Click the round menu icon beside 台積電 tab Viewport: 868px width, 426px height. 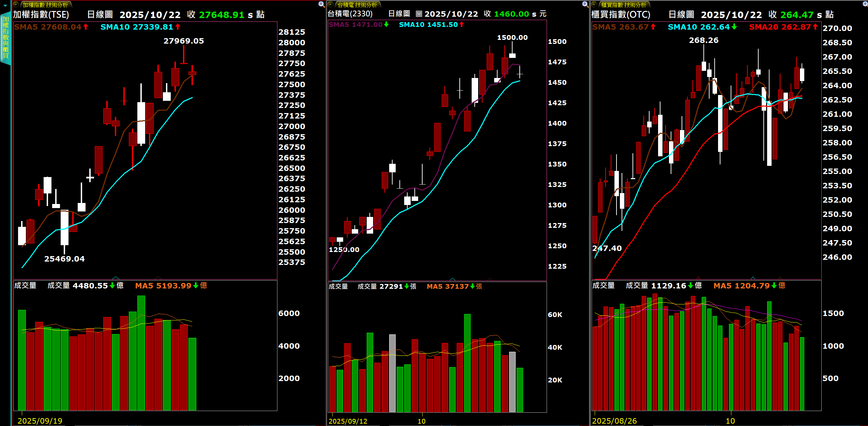pos(331,4)
